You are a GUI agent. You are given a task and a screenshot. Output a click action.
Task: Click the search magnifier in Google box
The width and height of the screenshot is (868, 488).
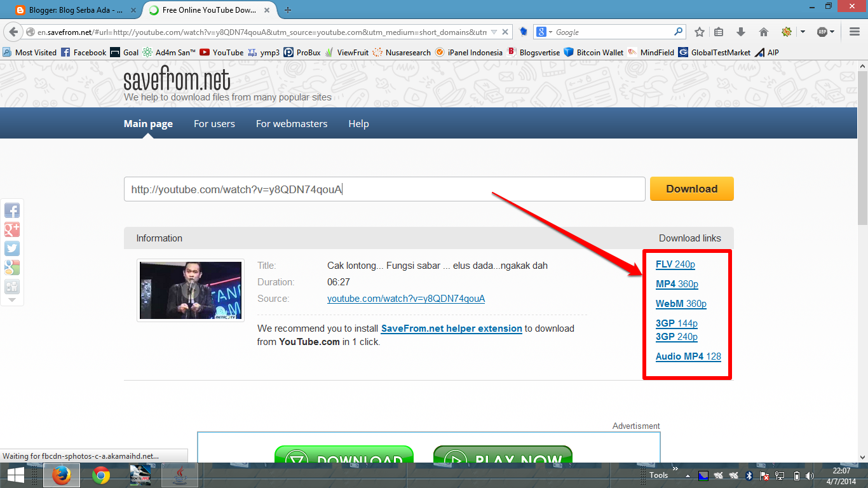tap(679, 32)
